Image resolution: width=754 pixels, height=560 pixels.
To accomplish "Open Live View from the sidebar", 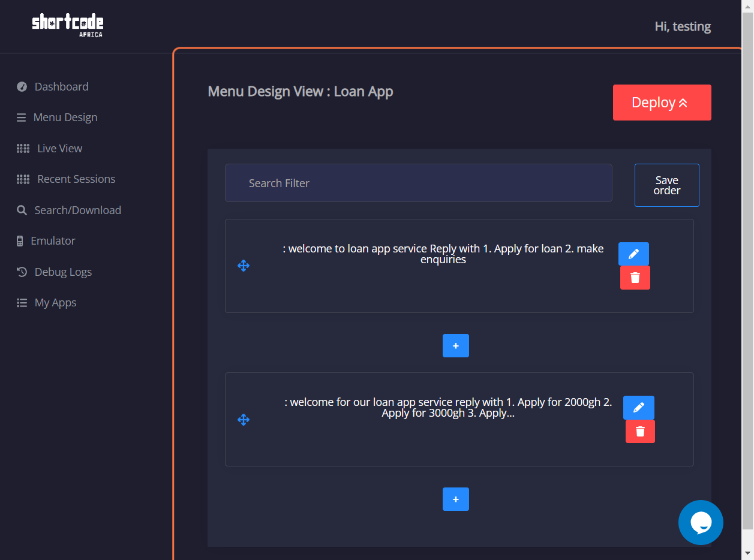I will pos(50,148).
